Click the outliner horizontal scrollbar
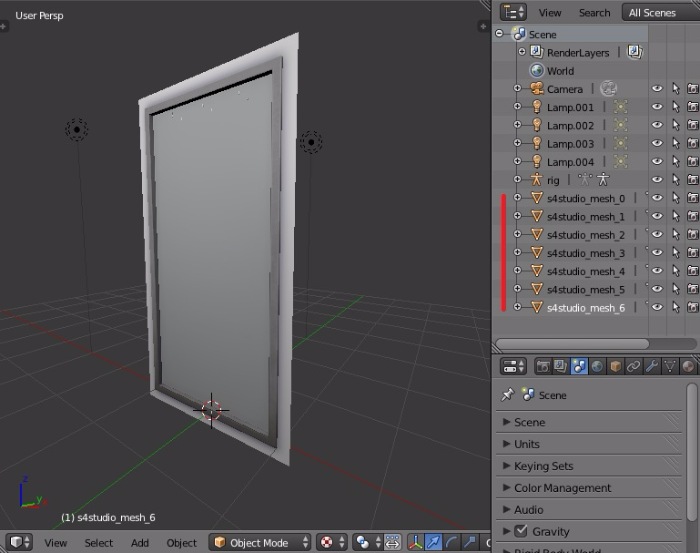700x553 pixels. click(x=572, y=343)
